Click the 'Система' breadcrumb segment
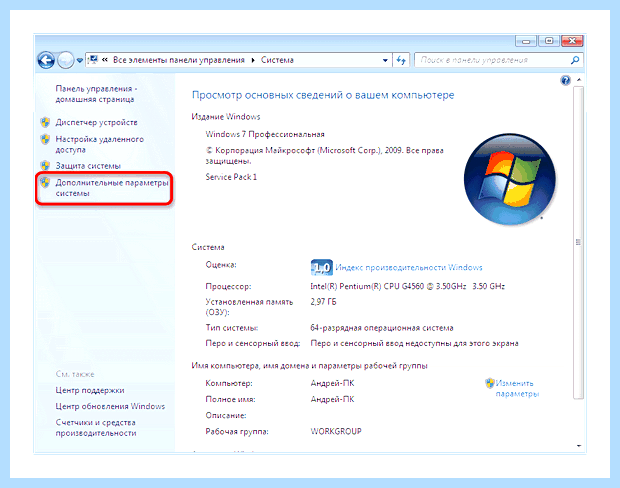Image resolution: width=620 pixels, height=488 pixels. [277, 60]
